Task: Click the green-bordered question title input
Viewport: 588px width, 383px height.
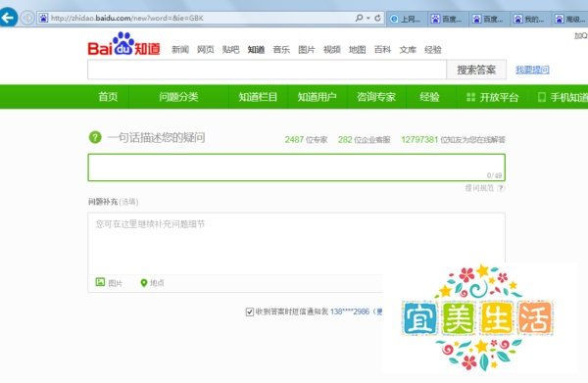Action: click(x=296, y=168)
